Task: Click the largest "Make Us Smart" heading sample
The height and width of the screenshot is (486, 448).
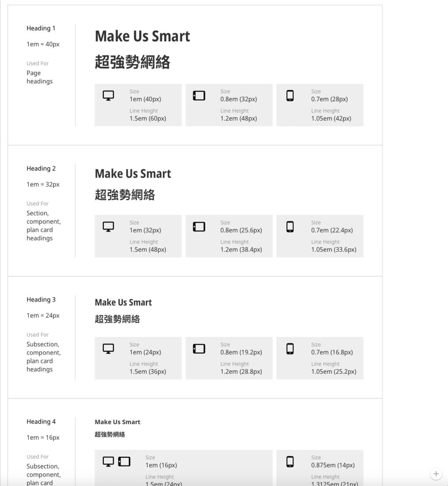Action: (x=142, y=36)
